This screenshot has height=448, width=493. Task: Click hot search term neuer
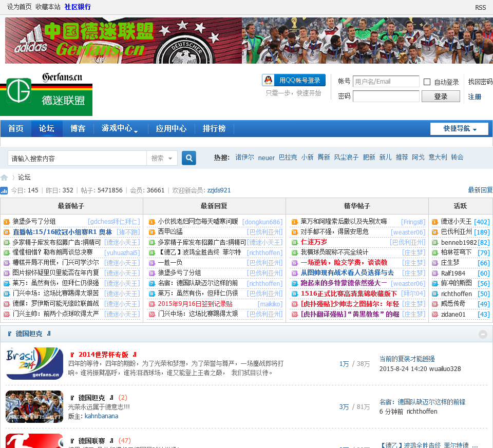point(267,158)
